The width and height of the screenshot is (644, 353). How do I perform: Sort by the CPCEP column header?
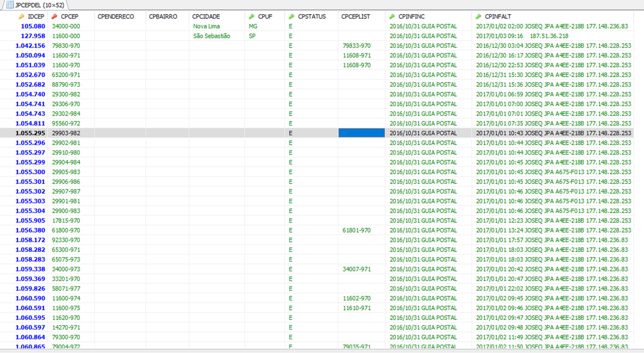coord(69,16)
